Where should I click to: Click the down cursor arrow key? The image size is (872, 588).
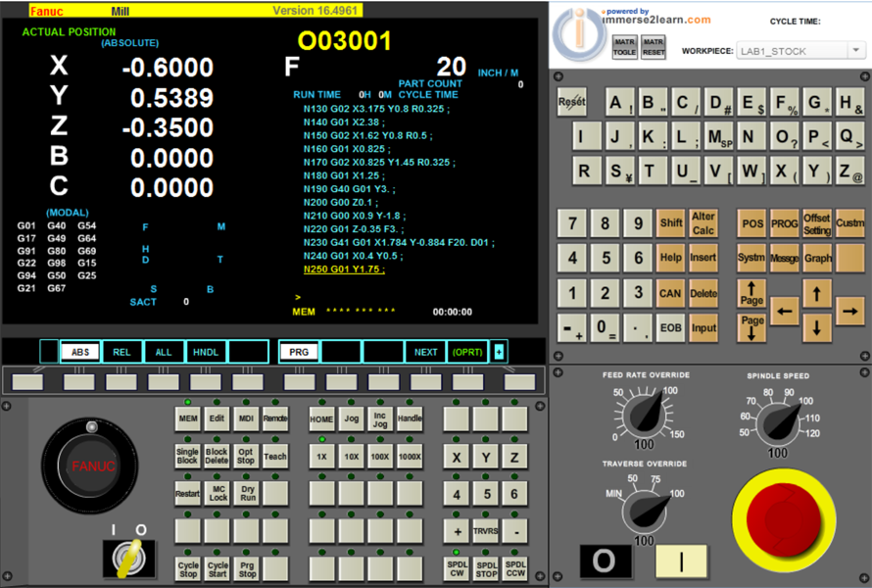[x=816, y=327]
